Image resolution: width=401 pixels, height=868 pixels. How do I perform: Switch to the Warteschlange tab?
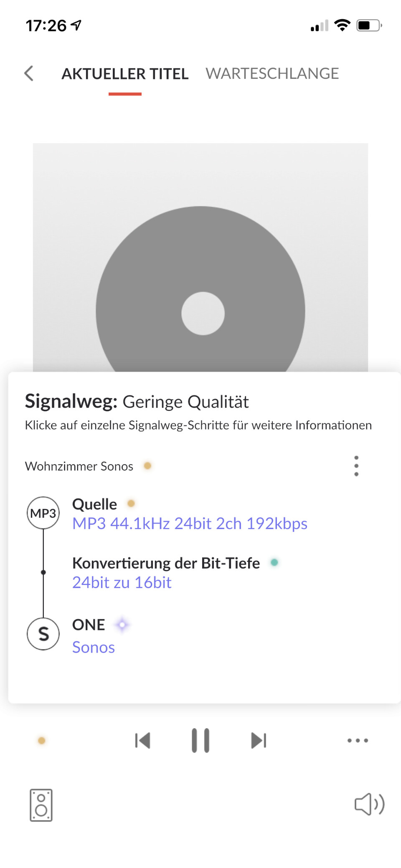point(272,73)
